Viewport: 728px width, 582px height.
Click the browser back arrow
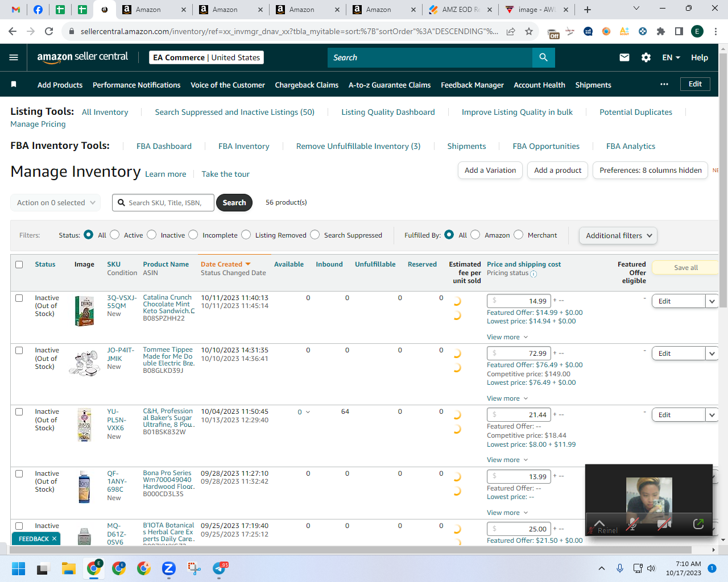pos(13,31)
